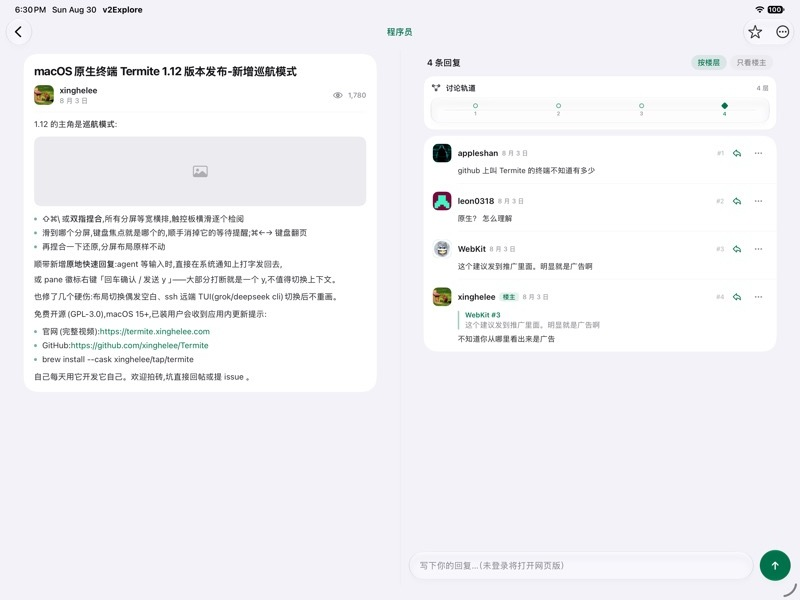Reply to xinghelee's comment #4
Viewport: 800px width, 600px height.
pos(737,297)
